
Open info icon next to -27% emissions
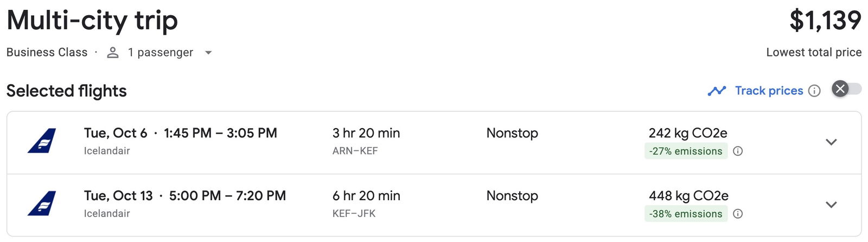click(x=738, y=151)
